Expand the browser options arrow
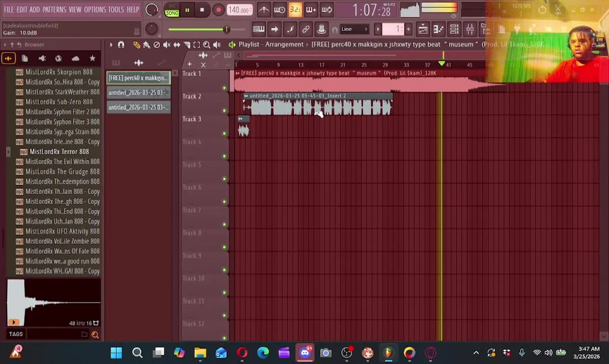 pyautogui.click(x=5, y=45)
